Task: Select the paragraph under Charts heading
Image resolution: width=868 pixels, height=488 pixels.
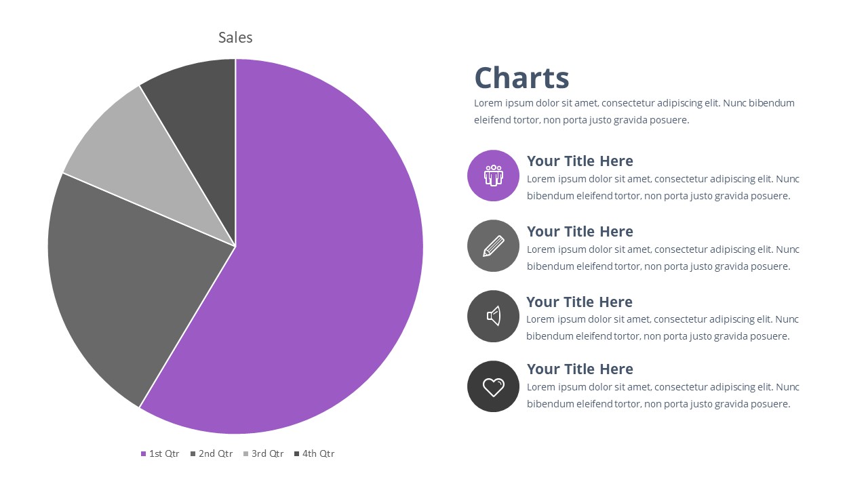Action: 634,112
